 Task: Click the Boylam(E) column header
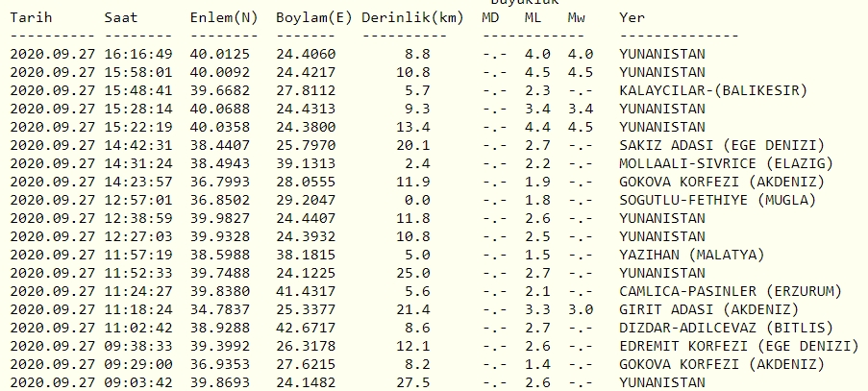[x=312, y=18]
